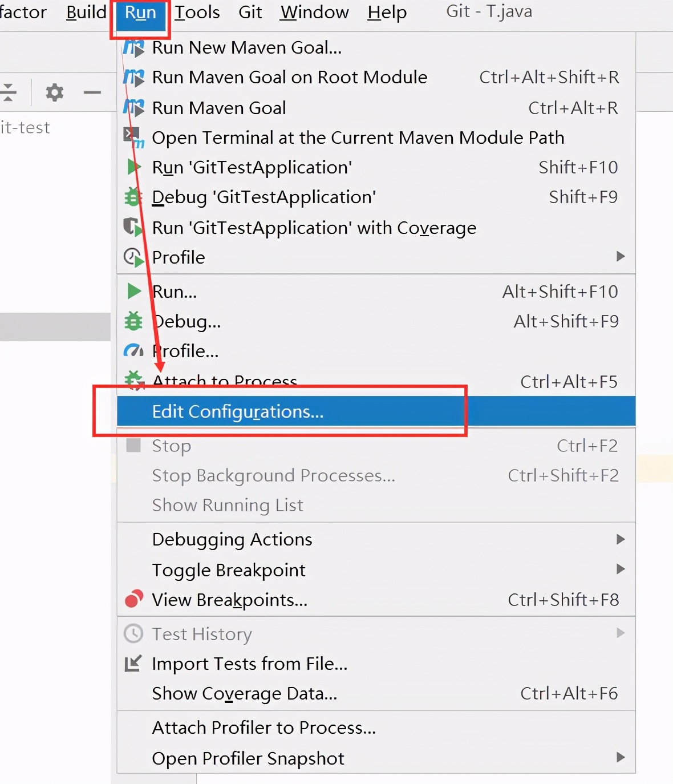This screenshot has height=784, width=673.
Task: Select the Debug... menu entry
Action: (x=376, y=321)
